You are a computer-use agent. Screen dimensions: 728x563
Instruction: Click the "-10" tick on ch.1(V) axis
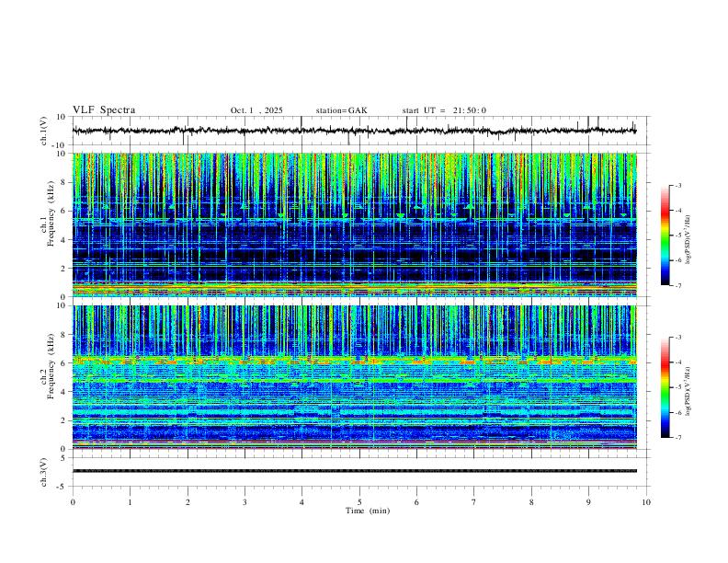pyautogui.click(x=60, y=145)
